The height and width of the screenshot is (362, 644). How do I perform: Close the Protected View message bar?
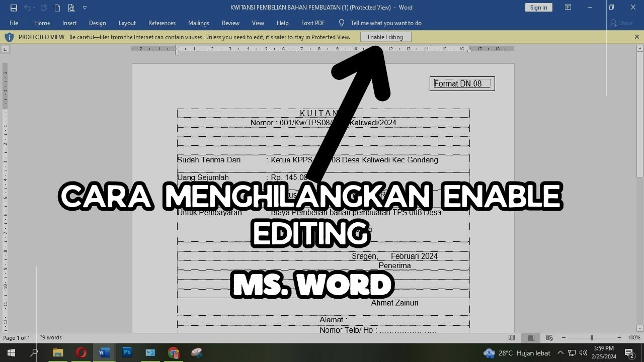637,37
